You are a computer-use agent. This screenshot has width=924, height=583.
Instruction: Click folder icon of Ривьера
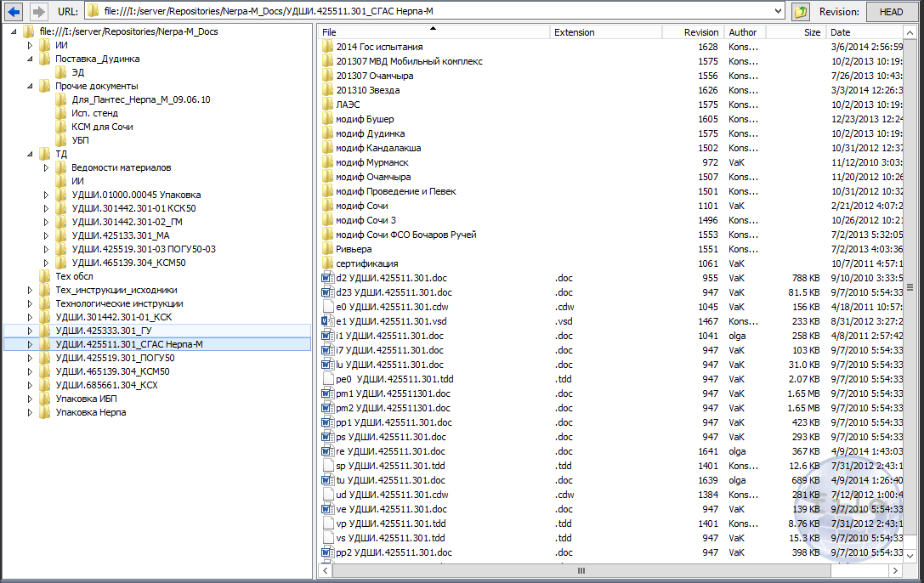point(328,248)
